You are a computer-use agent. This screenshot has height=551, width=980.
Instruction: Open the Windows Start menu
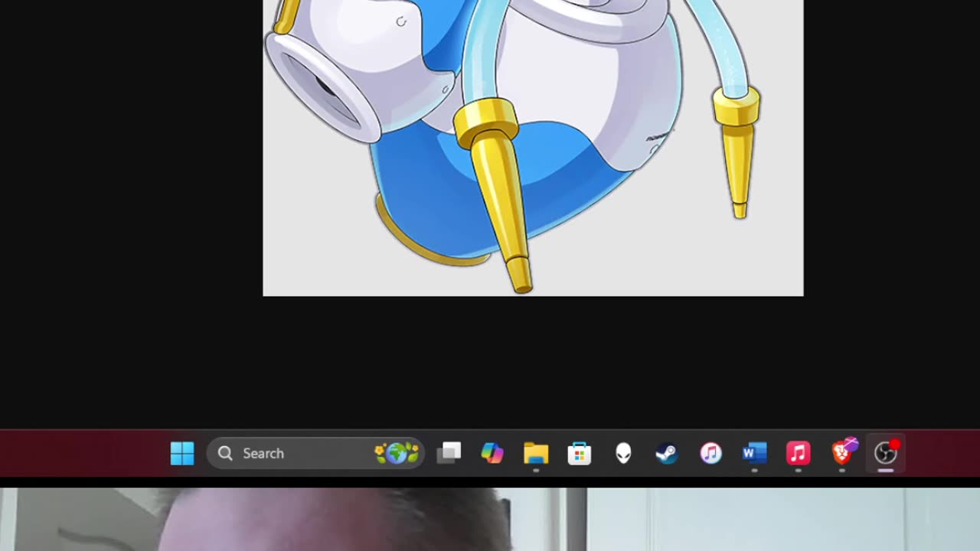182,453
